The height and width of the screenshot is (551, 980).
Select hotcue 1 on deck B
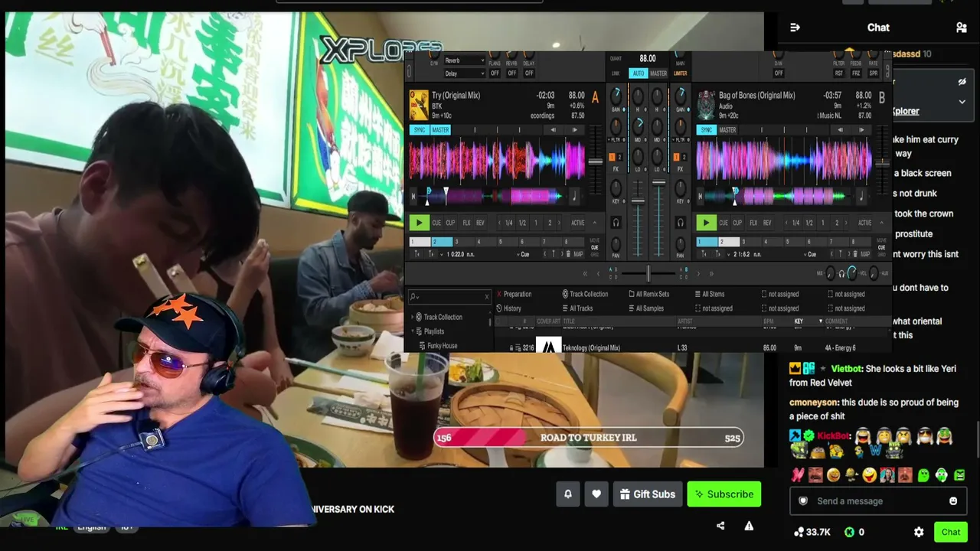point(707,242)
